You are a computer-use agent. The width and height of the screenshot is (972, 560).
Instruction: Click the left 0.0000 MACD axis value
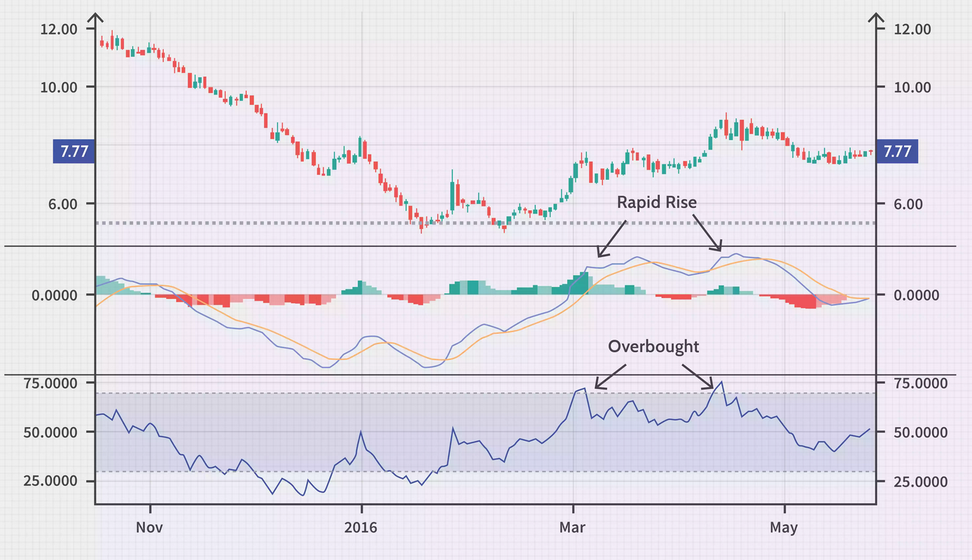[55, 295]
